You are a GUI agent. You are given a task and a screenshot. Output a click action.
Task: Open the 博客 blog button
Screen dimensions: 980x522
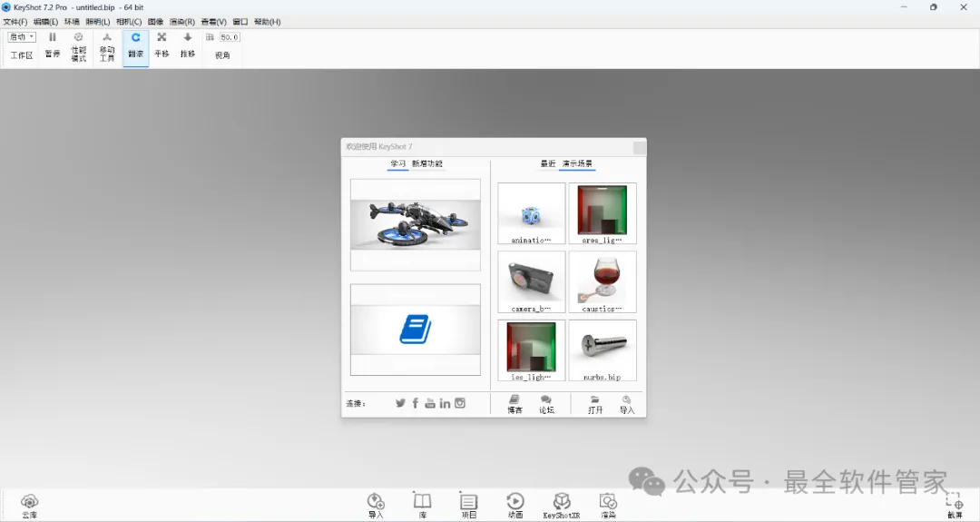tap(514, 405)
